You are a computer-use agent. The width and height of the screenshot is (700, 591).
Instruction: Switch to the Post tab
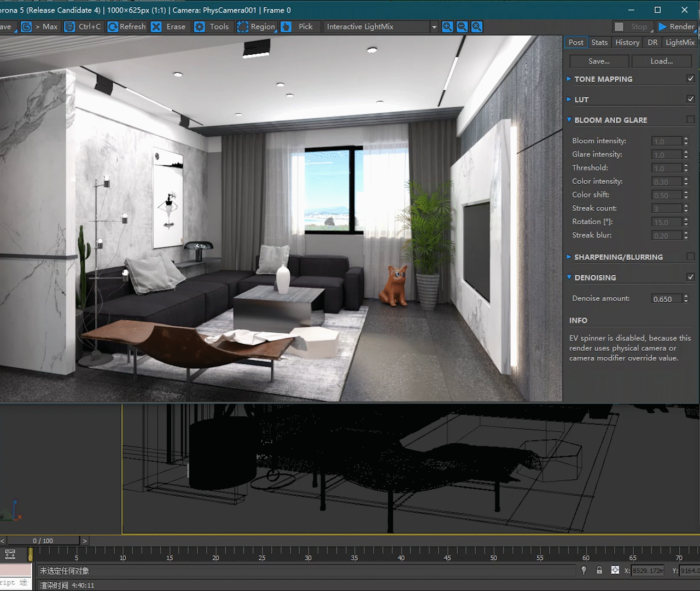tap(576, 43)
